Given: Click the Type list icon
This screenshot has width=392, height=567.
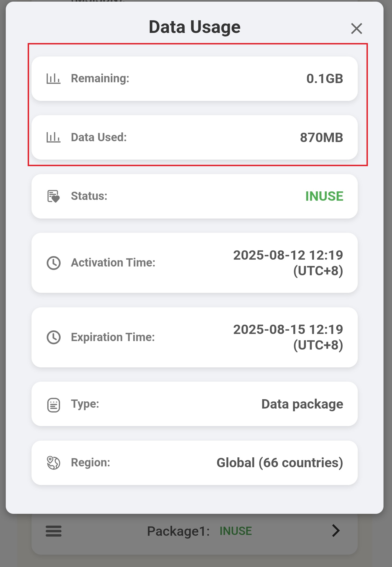Looking at the screenshot, I should point(54,405).
